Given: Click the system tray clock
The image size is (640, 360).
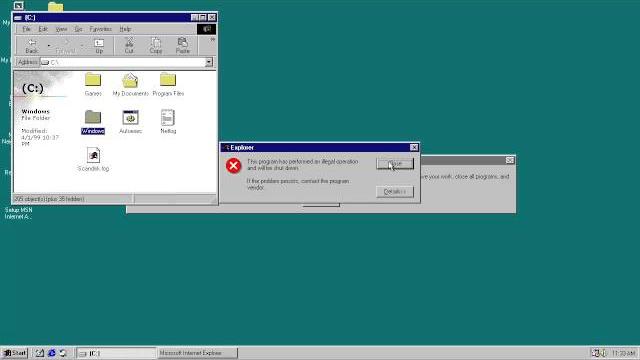Looking at the screenshot, I should (623, 353).
